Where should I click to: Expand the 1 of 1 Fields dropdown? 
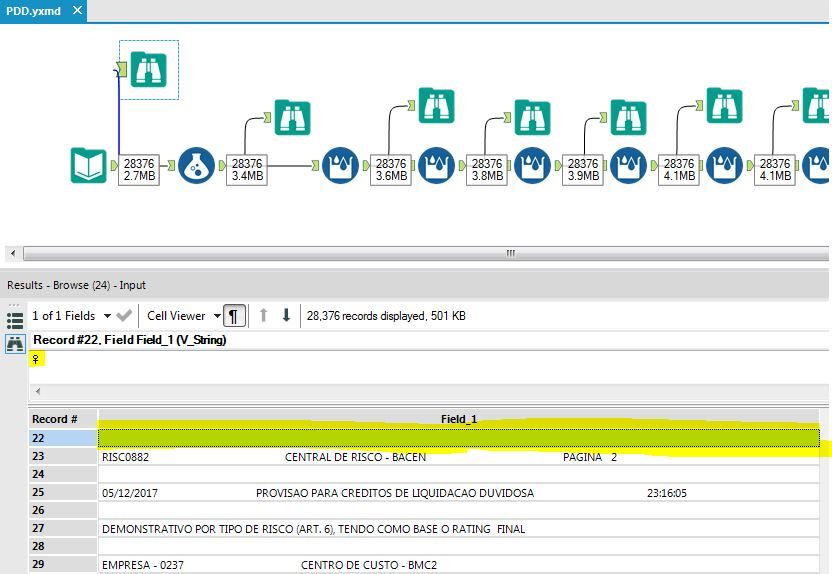coord(107,316)
